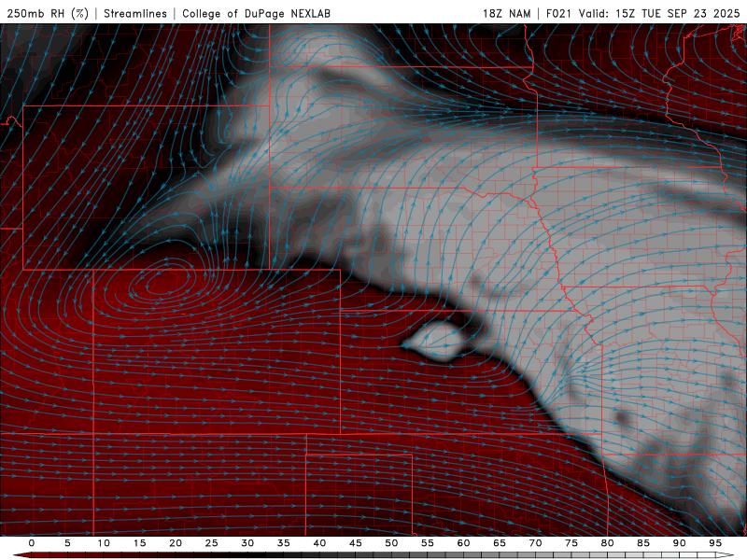Select the "18Z NAM" model run label
Screen dimensions: 747x560
(x=507, y=13)
